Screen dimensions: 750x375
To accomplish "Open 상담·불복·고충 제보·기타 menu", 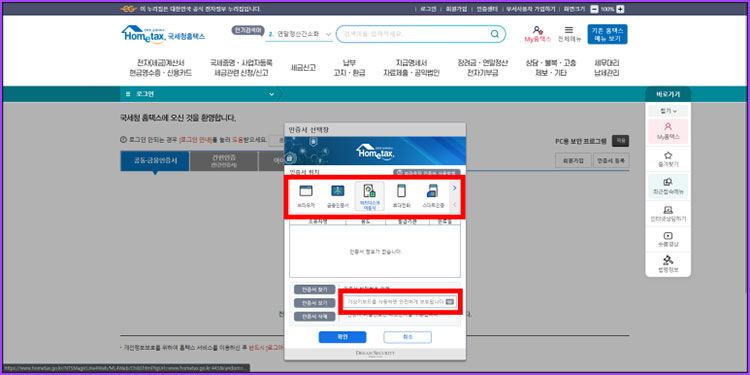I will click(551, 68).
